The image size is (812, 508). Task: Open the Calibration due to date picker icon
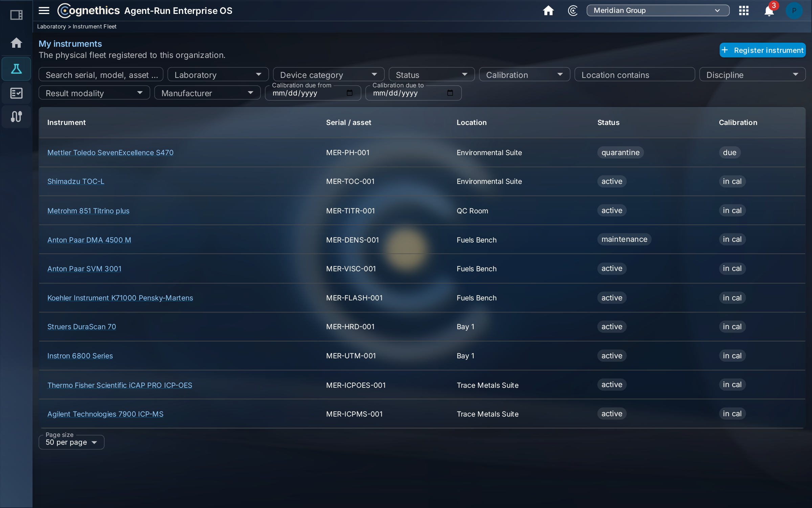[x=450, y=93]
